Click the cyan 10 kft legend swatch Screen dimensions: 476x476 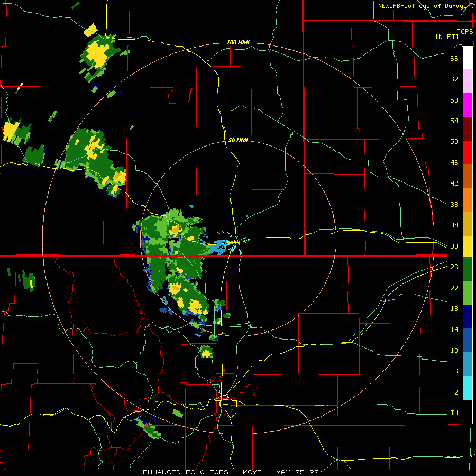pos(467,388)
